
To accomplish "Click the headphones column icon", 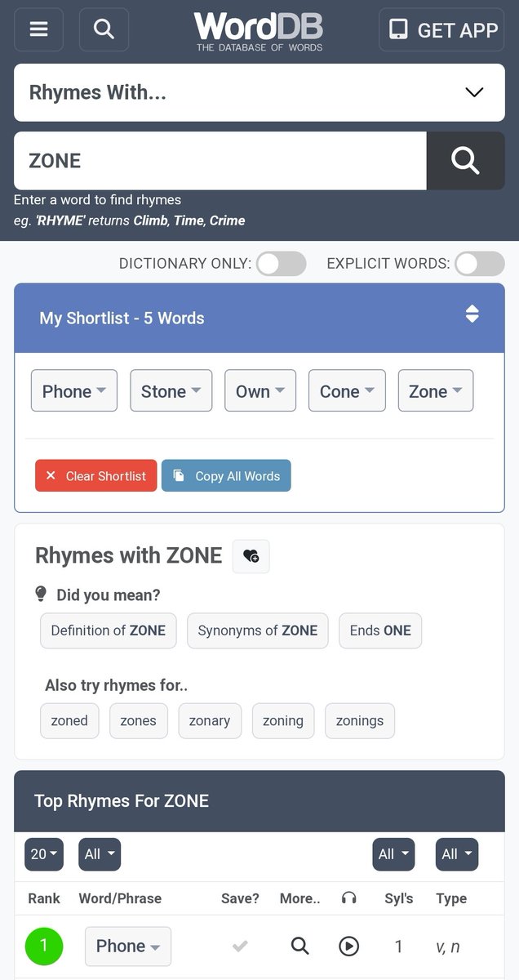I will point(349,898).
